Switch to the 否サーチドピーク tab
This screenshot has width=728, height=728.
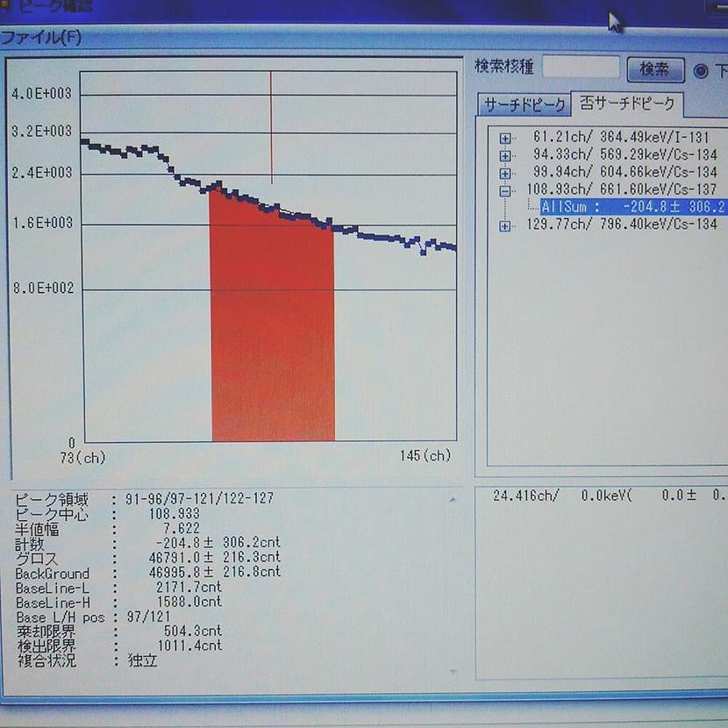tap(626, 103)
